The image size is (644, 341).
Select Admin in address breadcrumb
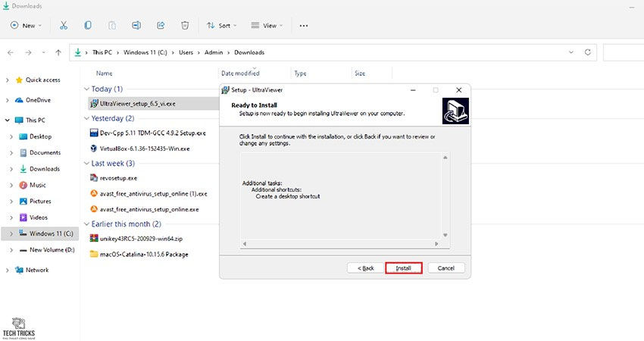click(214, 52)
